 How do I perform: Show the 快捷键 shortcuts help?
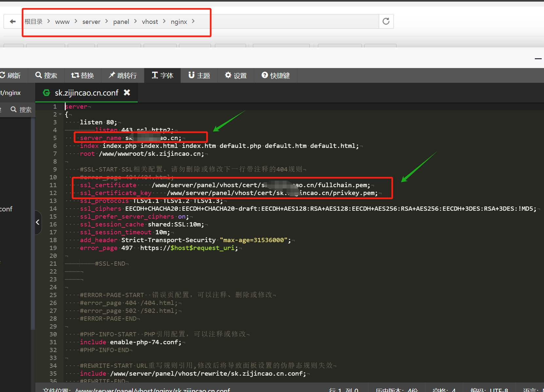click(x=276, y=76)
